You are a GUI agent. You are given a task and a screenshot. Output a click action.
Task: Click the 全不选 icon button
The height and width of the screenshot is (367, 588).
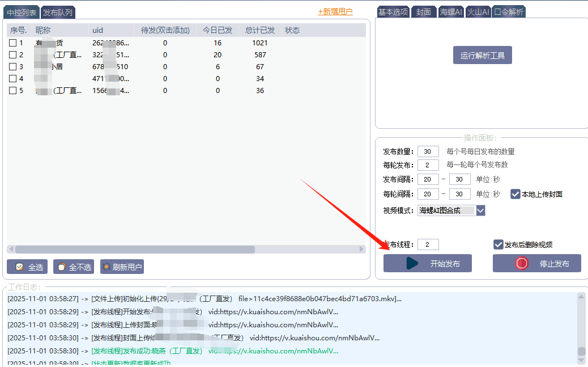click(x=62, y=267)
